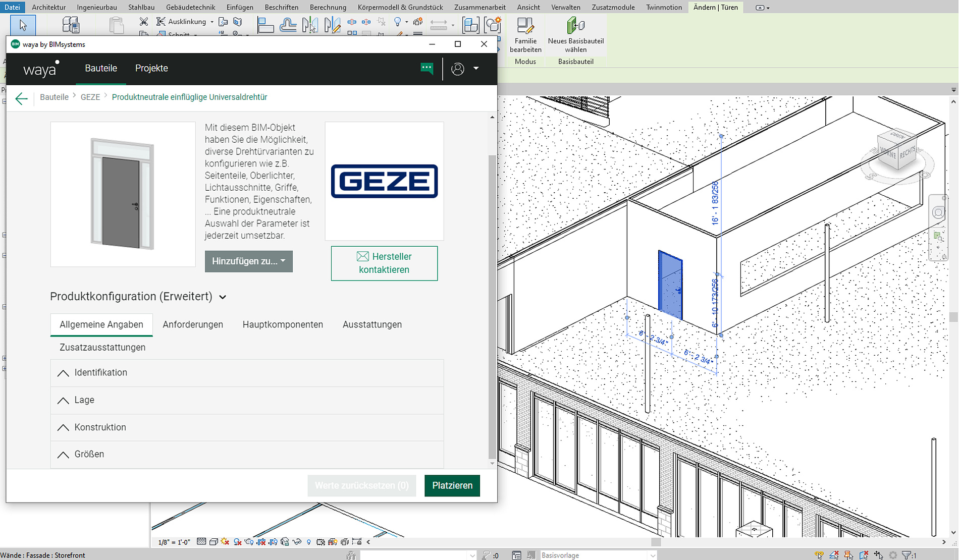
Task: Open the waya user account menu
Action: click(465, 69)
